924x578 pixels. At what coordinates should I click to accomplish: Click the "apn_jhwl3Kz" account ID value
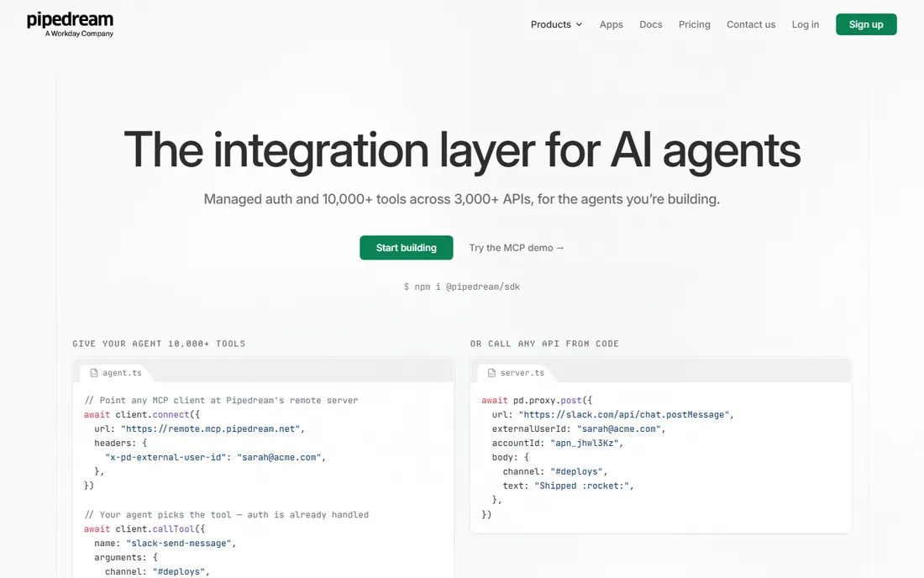585,443
